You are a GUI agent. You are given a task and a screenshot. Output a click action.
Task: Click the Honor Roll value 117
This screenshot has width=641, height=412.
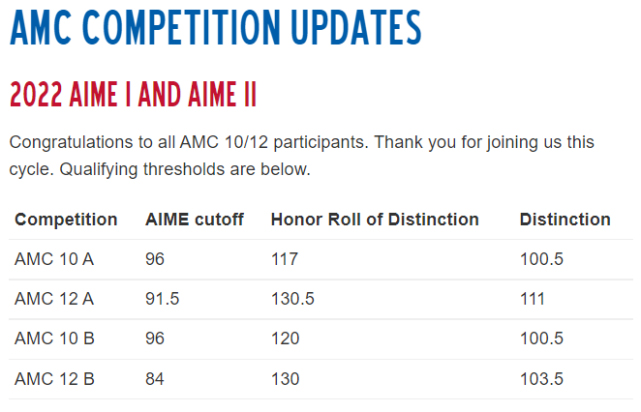point(285,259)
